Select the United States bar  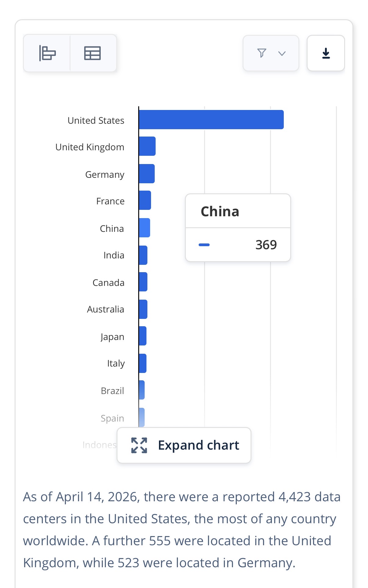tap(211, 120)
